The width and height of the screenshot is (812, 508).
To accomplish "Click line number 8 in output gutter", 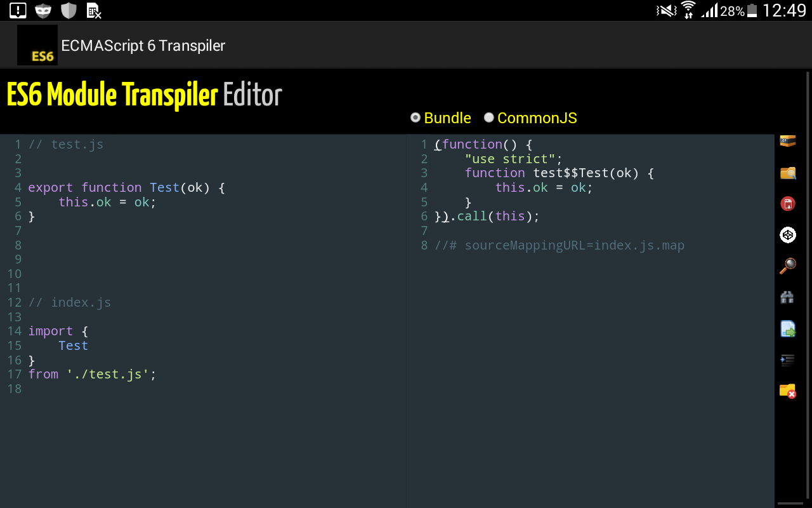I will click(424, 245).
